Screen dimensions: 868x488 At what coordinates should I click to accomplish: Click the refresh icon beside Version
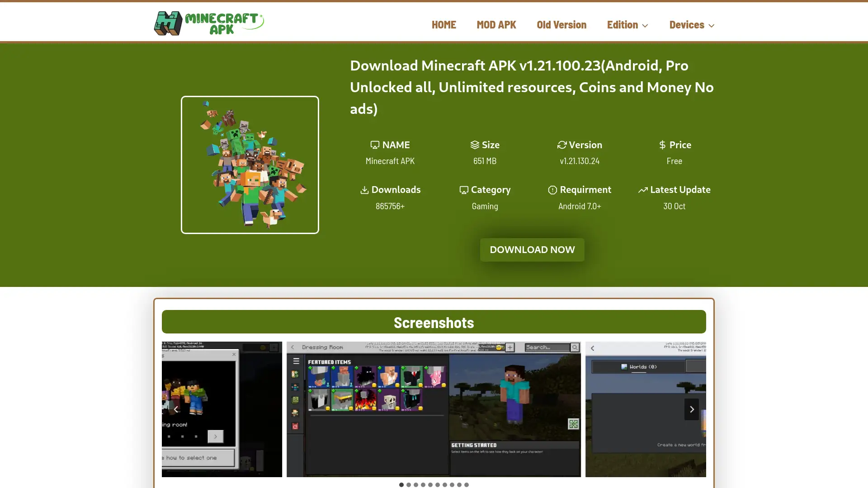click(561, 145)
